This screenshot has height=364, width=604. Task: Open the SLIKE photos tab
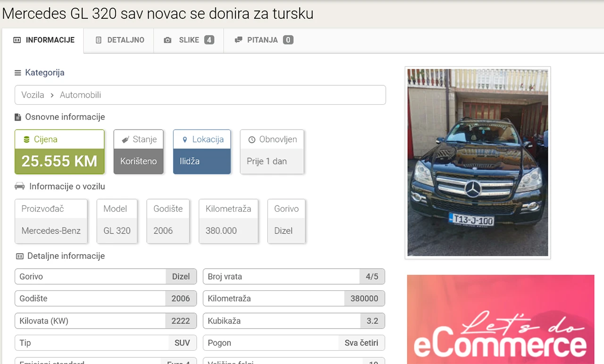188,40
